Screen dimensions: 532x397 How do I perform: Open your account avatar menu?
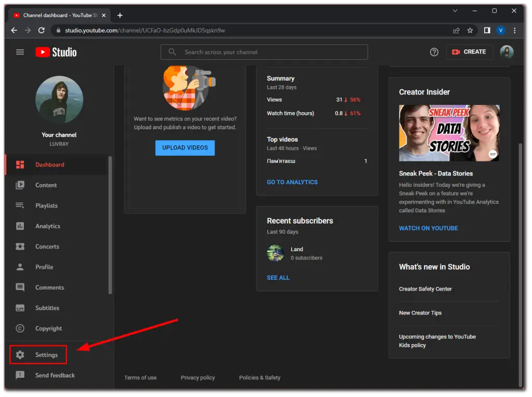(507, 52)
